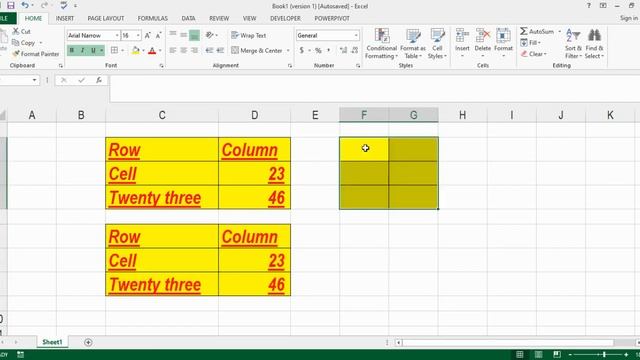640x360 pixels.
Task: Click the Orientation text-angle icon
Action: click(209, 35)
